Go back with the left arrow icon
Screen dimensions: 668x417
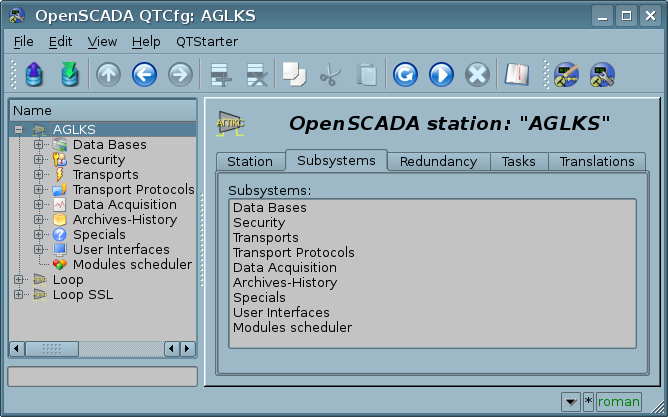(x=144, y=75)
